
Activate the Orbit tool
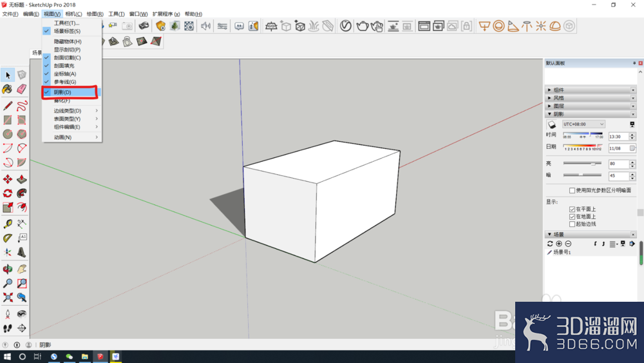pyautogui.click(x=7, y=270)
